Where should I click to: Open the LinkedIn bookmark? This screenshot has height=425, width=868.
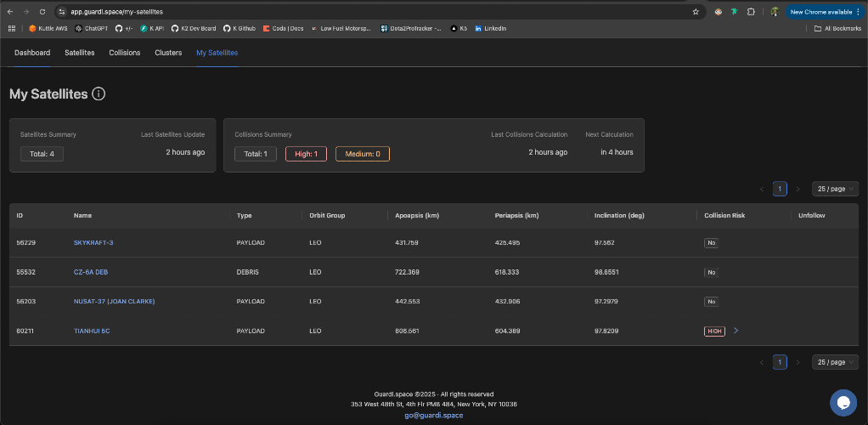point(490,28)
